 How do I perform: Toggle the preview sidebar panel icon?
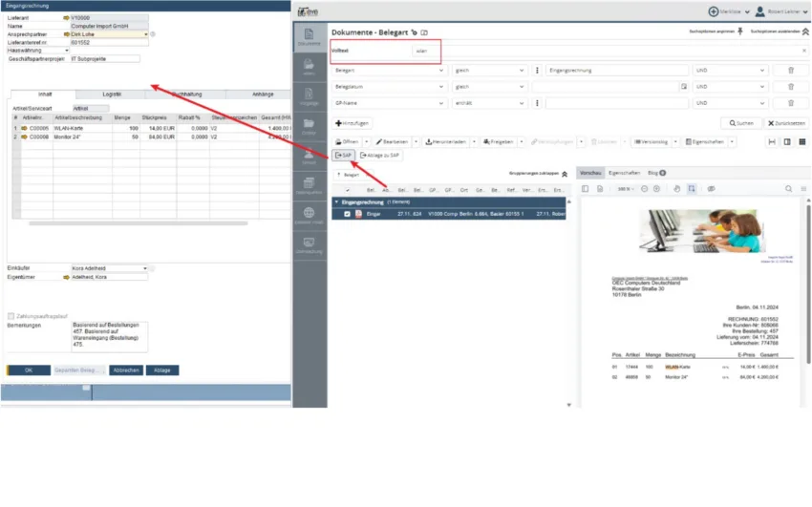tap(586, 189)
